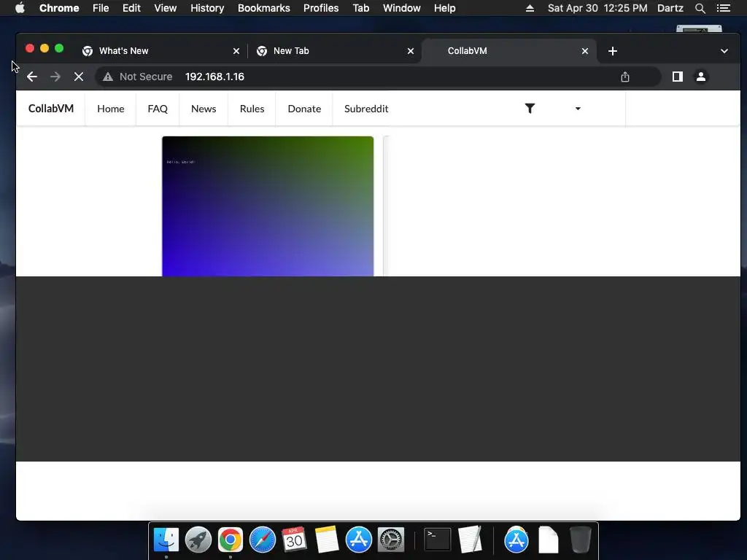Open the File menu
The image size is (747, 560).
101,8
